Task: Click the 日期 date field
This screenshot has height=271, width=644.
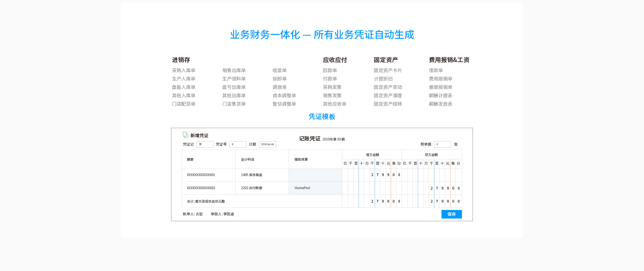Action: click(x=267, y=144)
